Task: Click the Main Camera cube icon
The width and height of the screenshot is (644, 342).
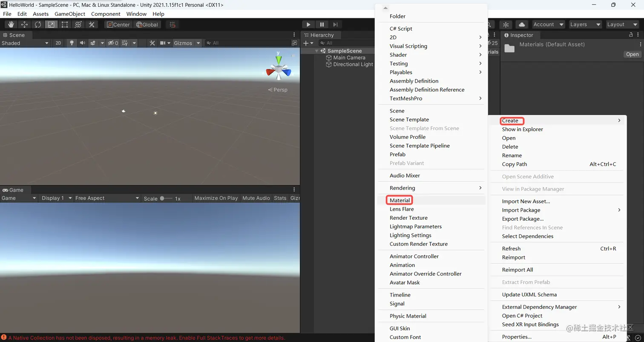Action: coord(329,57)
